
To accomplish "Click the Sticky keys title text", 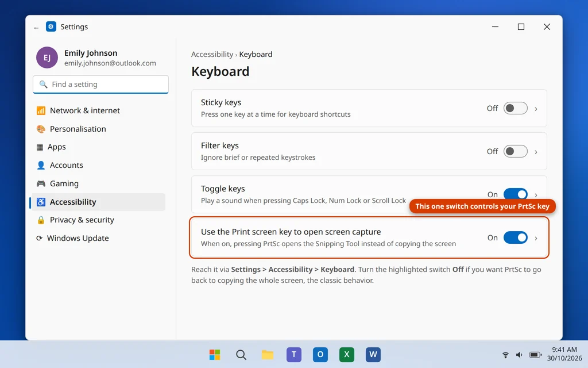I will (x=221, y=102).
